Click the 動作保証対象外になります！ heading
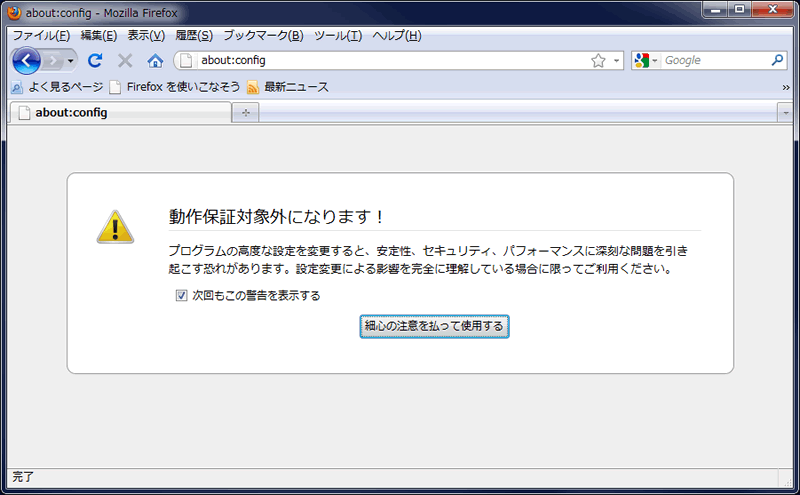 pos(276,216)
